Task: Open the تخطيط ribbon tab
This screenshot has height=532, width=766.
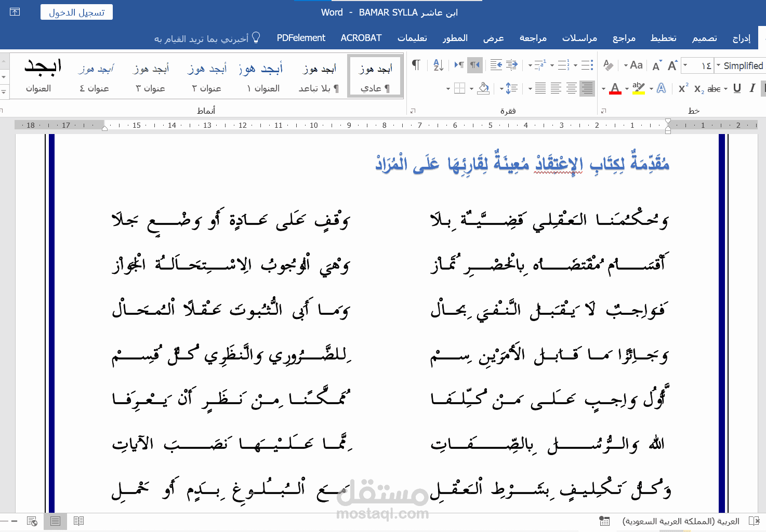Action: (664, 38)
